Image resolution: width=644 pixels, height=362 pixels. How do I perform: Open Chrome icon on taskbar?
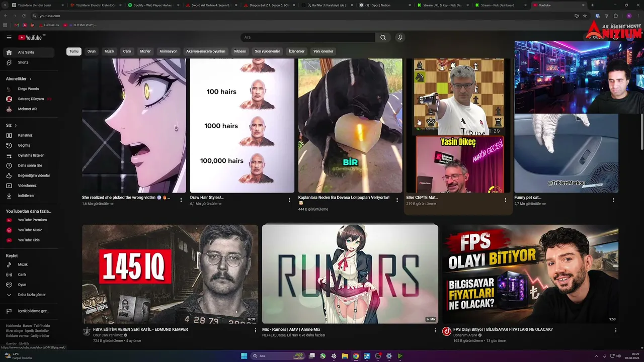356,356
